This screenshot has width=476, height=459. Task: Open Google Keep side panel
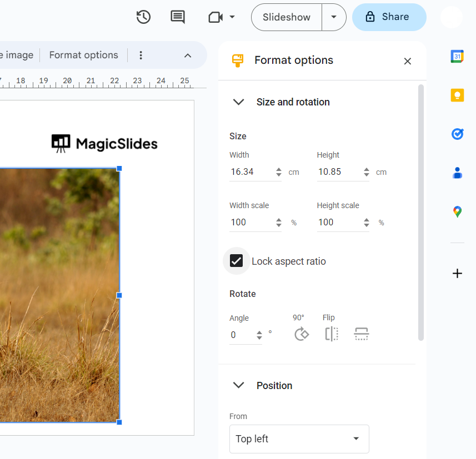pyautogui.click(x=457, y=95)
